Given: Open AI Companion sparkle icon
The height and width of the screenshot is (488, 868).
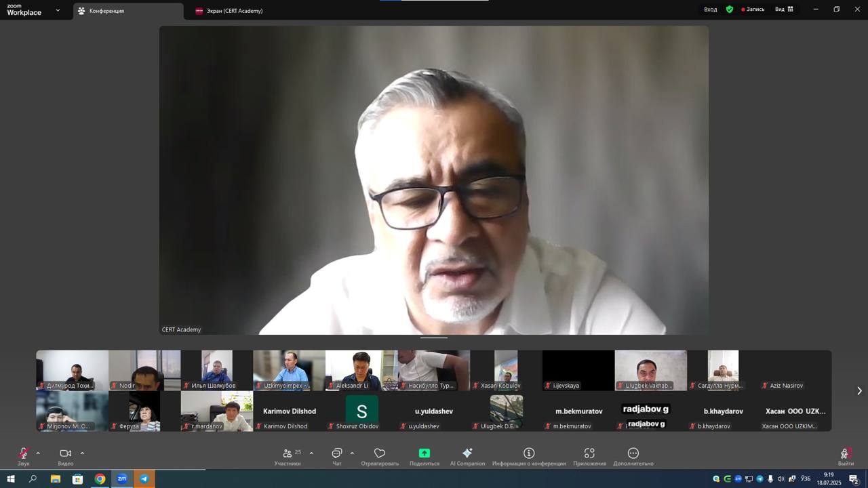Looking at the screenshot, I should point(467,453).
